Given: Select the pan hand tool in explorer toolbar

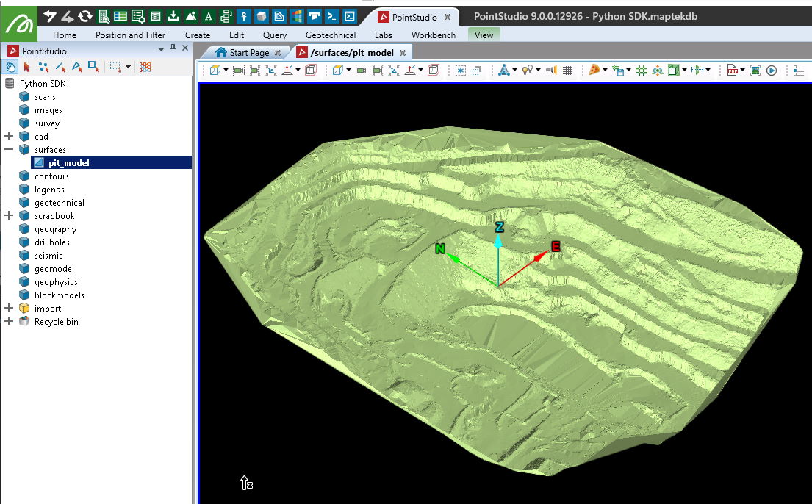Looking at the screenshot, I should (x=11, y=67).
